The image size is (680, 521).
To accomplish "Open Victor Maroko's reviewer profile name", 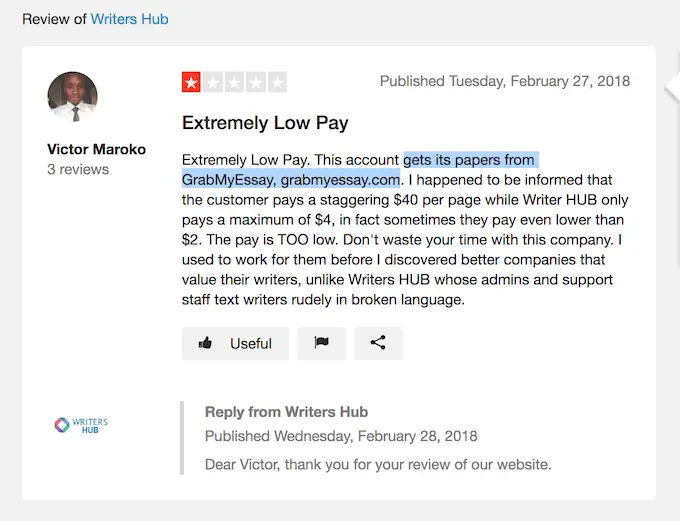I will click(x=96, y=149).
